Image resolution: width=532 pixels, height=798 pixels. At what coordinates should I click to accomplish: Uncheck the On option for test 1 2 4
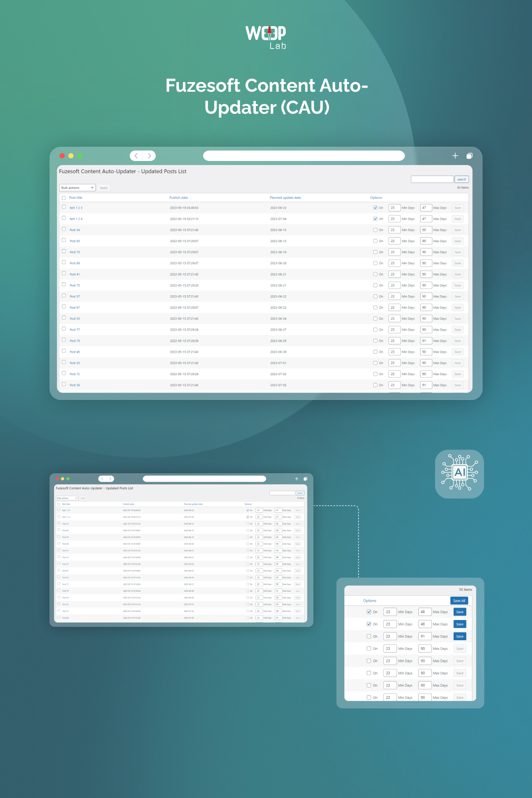[x=375, y=219]
